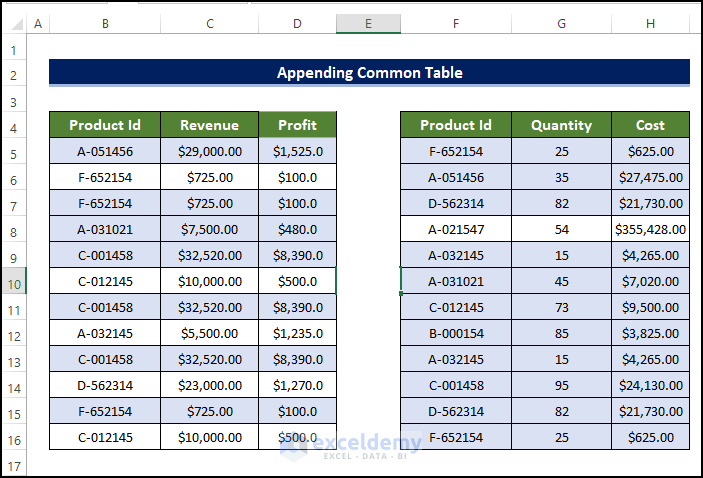The image size is (703, 478).
Task: Select the $23,000.00 revenue cell
Action: click(209, 385)
